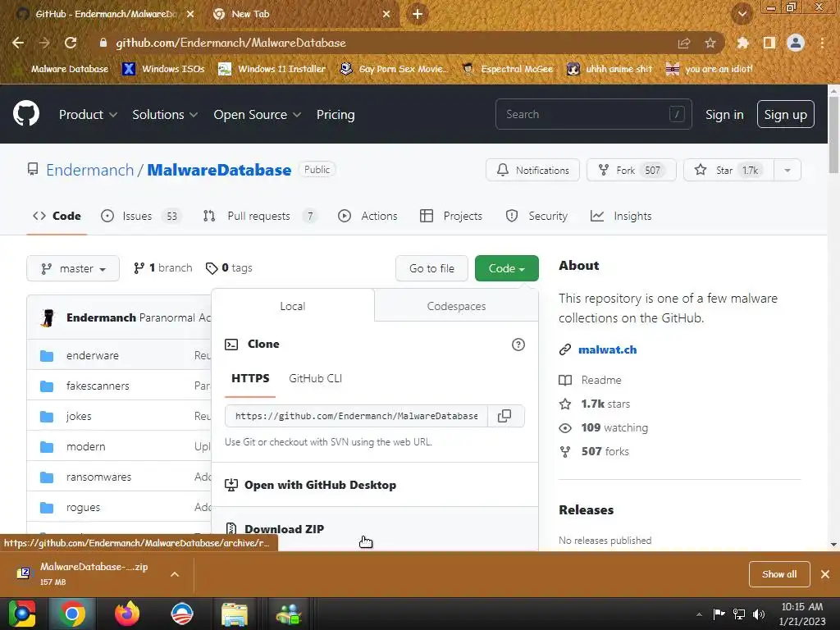Viewport: 840px width, 630px height.
Task: Open the Chrome side panel icon
Action: [769, 43]
